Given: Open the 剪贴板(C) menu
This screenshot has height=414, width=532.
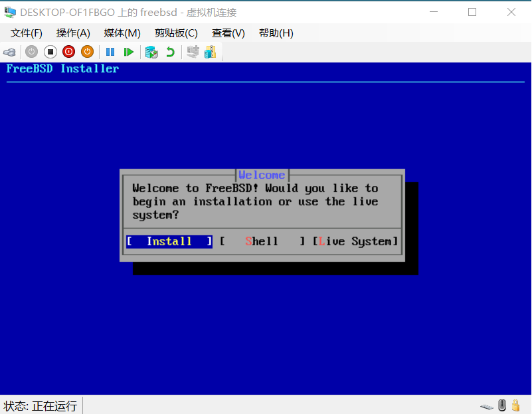Looking at the screenshot, I should 176,33.
